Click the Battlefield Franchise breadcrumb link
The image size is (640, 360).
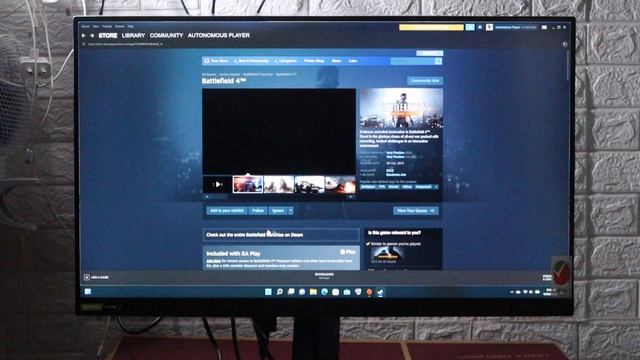point(258,74)
